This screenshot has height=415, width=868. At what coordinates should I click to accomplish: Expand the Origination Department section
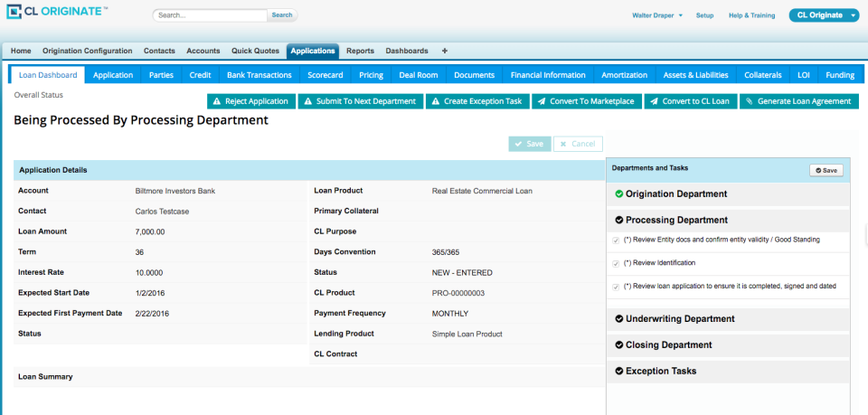[x=728, y=194]
